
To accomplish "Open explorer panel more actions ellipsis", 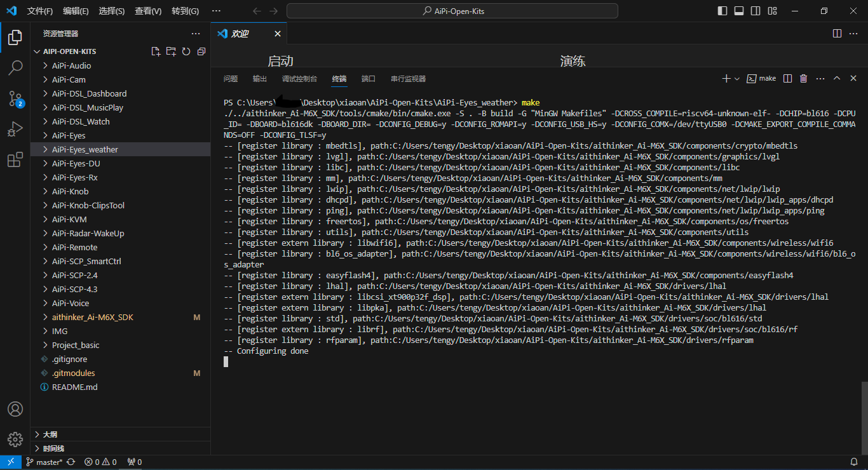I will coord(196,34).
